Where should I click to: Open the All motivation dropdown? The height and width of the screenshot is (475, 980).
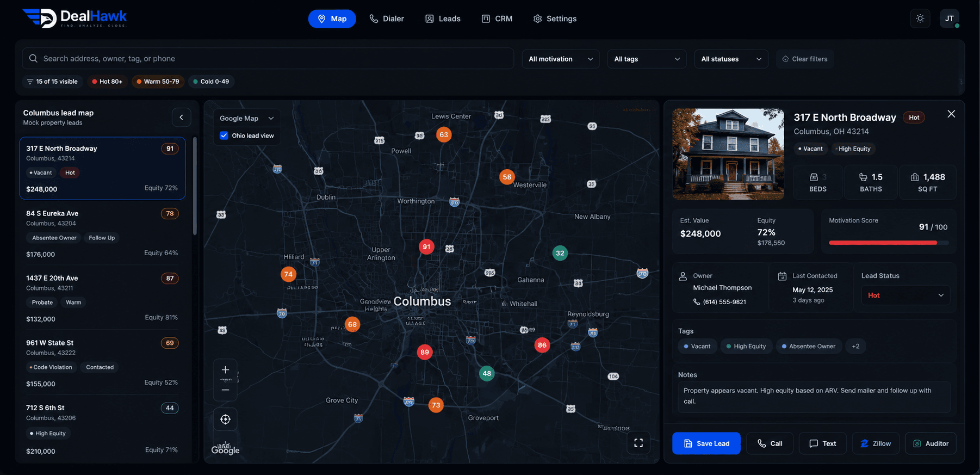click(561, 59)
